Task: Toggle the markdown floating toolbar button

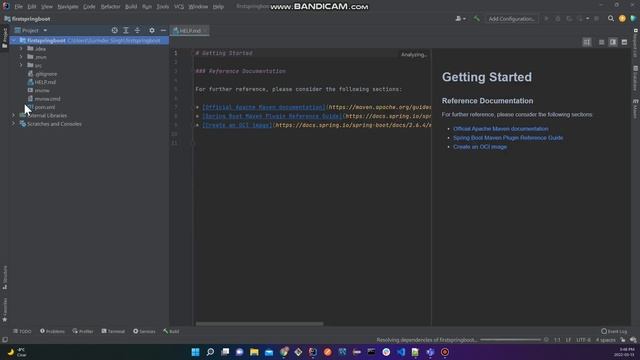Action: (587, 42)
